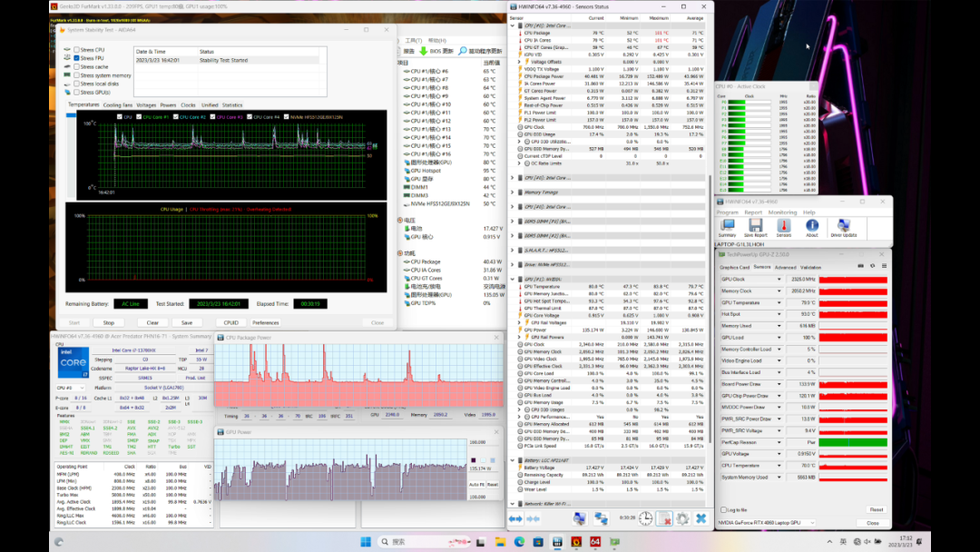Click the GPU Power graph color swatch
This screenshot has height=552, width=980.
[x=473, y=460]
